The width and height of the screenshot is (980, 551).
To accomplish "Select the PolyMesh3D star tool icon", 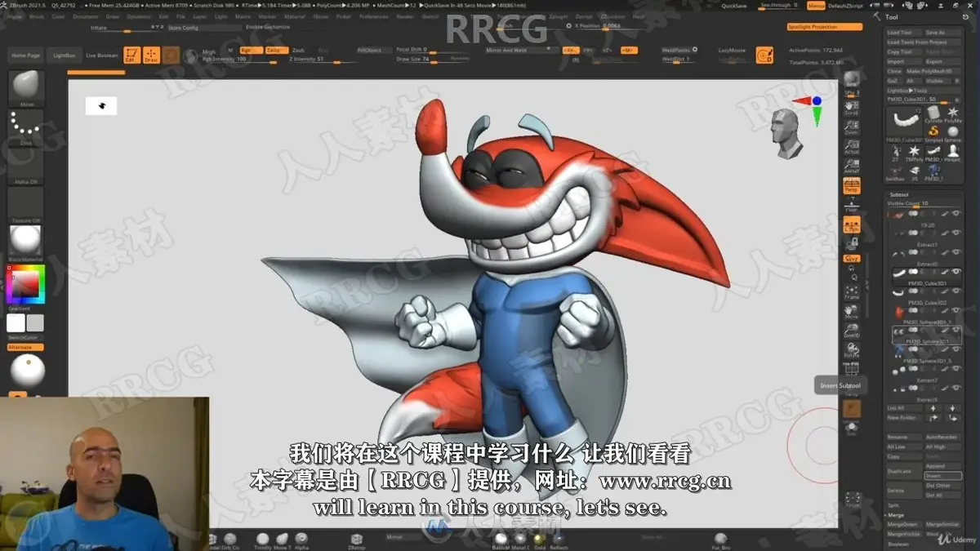I will [952, 114].
